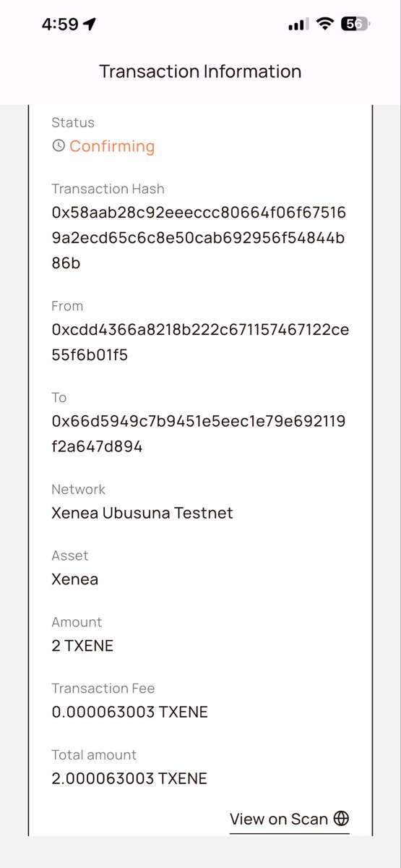This screenshot has width=401, height=868.
Task: Tap the battery indicator showing 56
Action: [355, 24]
